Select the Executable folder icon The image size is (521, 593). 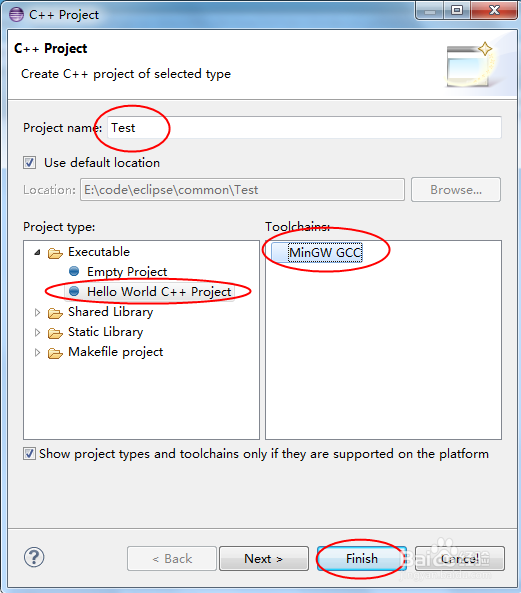[55, 253]
